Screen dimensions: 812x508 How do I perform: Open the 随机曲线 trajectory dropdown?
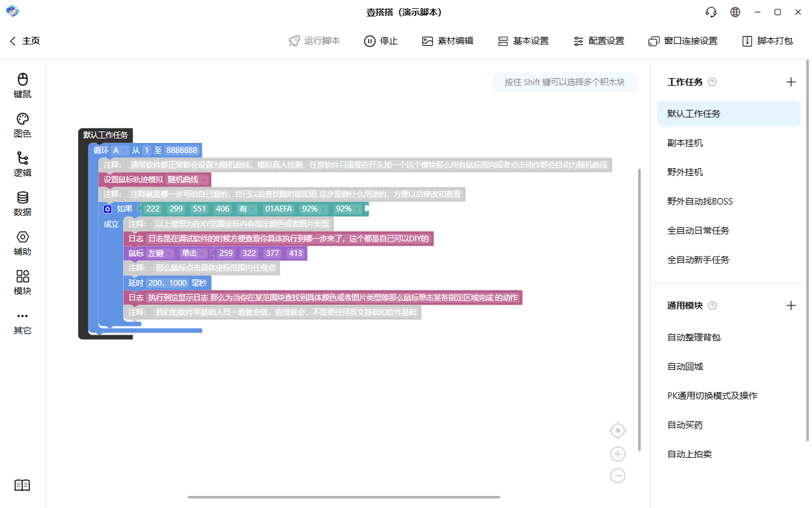coord(187,180)
